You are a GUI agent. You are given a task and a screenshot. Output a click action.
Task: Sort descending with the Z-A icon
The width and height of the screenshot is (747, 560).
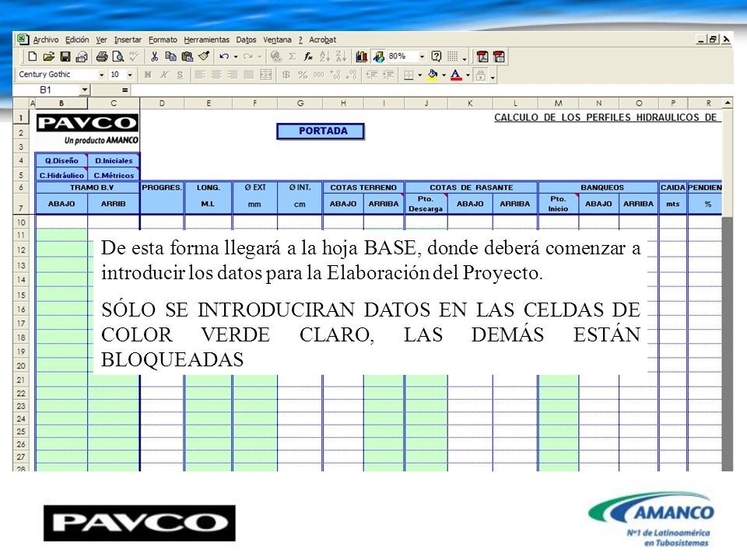coord(341,57)
